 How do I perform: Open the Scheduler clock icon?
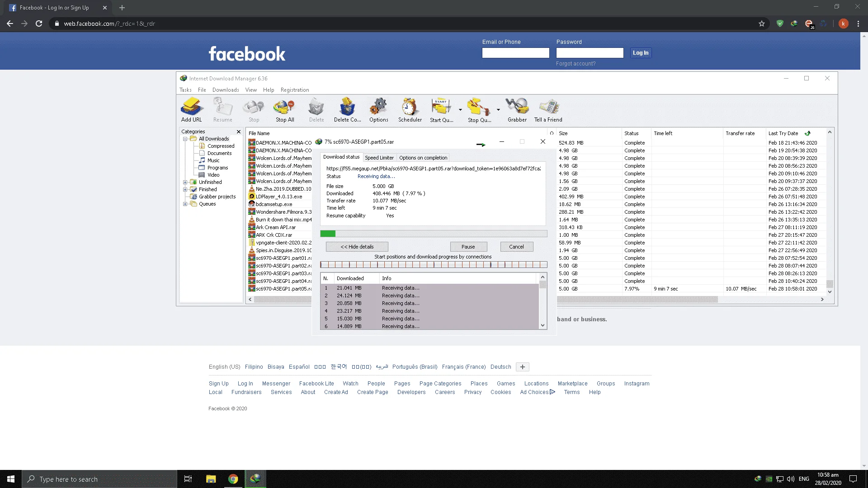point(410,110)
